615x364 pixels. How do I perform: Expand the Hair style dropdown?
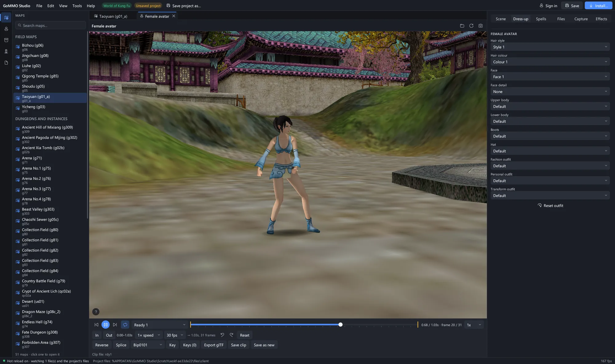[x=550, y=47]
